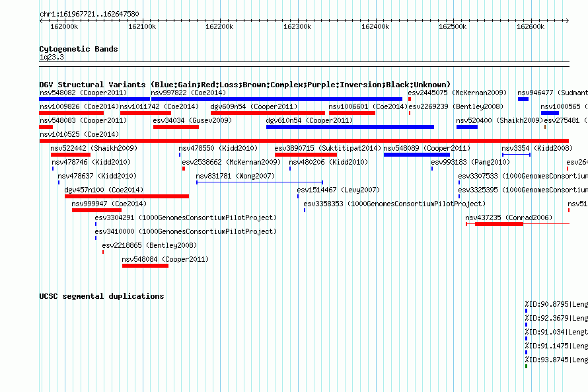Viewport: 588px width, 392px height.
Task: Click the DGV Structural Variants track title
Action: [x=245, y=85]
